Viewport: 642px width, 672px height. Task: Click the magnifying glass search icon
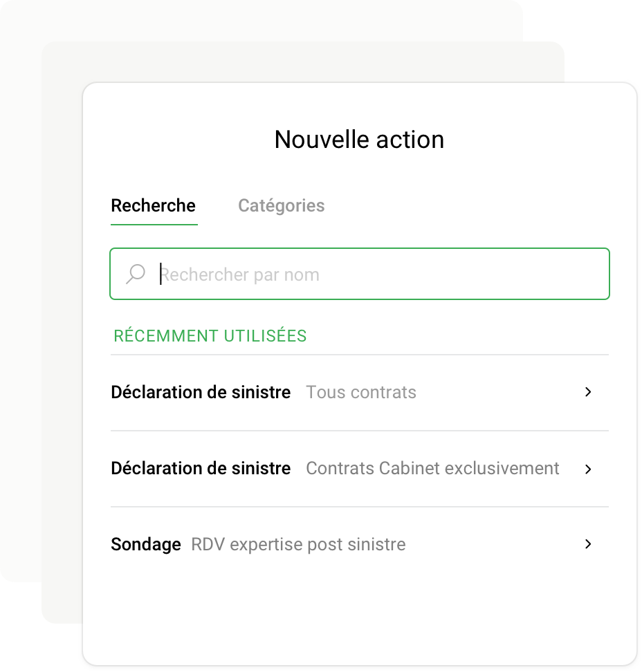pos(136,274)
